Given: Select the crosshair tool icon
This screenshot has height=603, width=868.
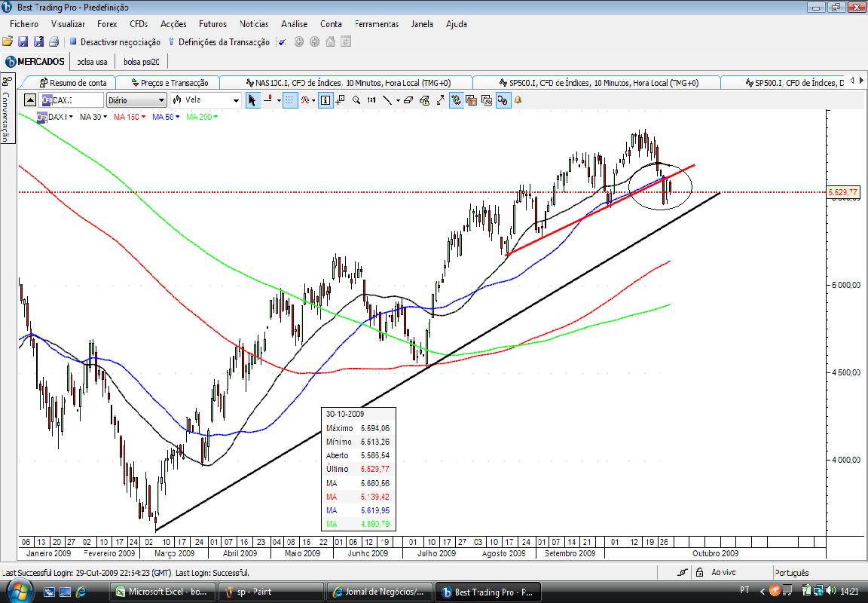Looking at the screenshot, I should (340, 100).
